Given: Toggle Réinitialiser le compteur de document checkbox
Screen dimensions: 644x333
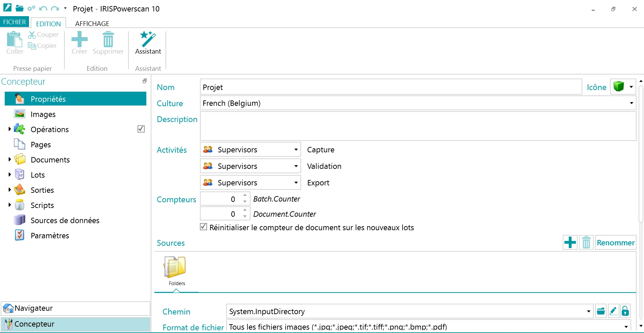Looking at the screenshot, I should point(203,227).
